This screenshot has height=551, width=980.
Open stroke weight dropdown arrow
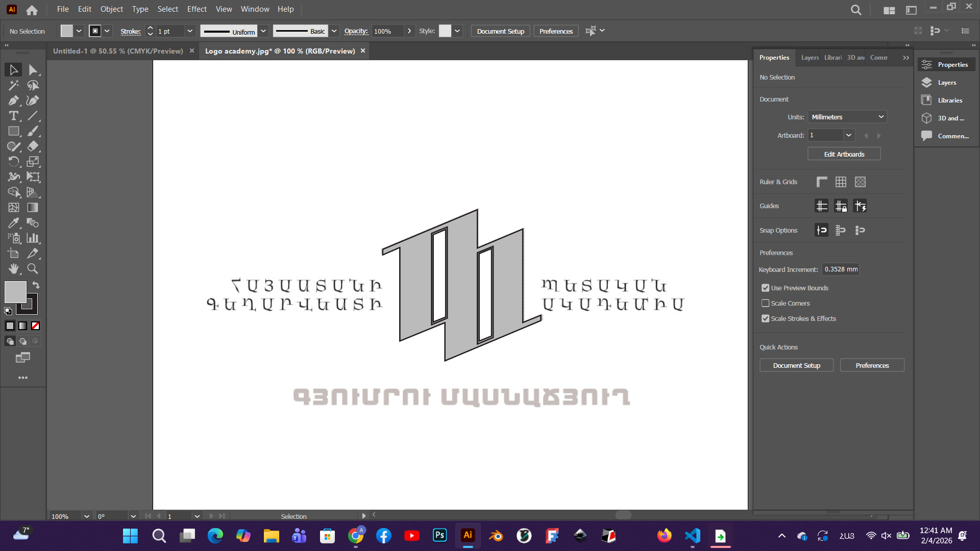(190, 31)
